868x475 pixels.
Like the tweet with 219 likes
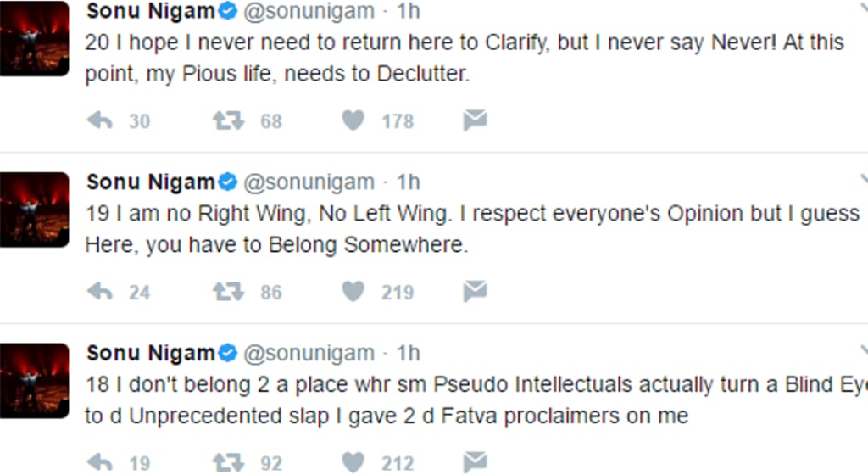[353, 293]
